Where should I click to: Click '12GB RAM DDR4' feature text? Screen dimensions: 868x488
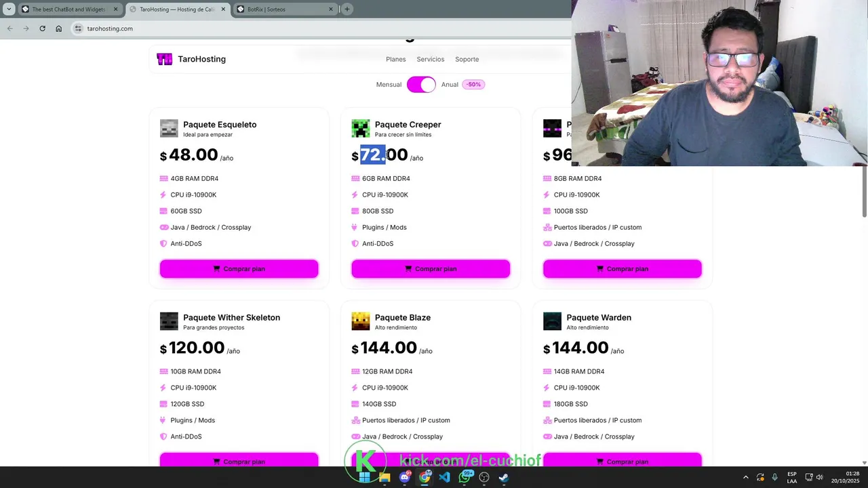[387, 371]
